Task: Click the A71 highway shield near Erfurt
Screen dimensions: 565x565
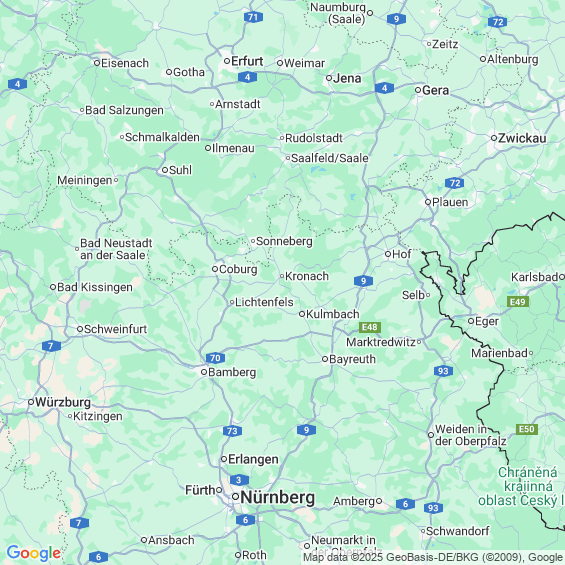Action: (x=253, y=17)
